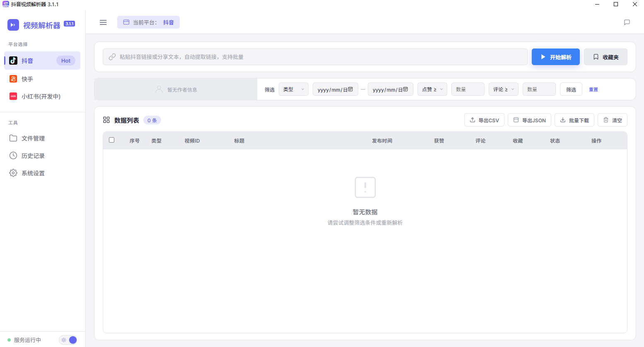Click the start date yyyy/mm/日 field
The image size is (644, 347).
335,89
